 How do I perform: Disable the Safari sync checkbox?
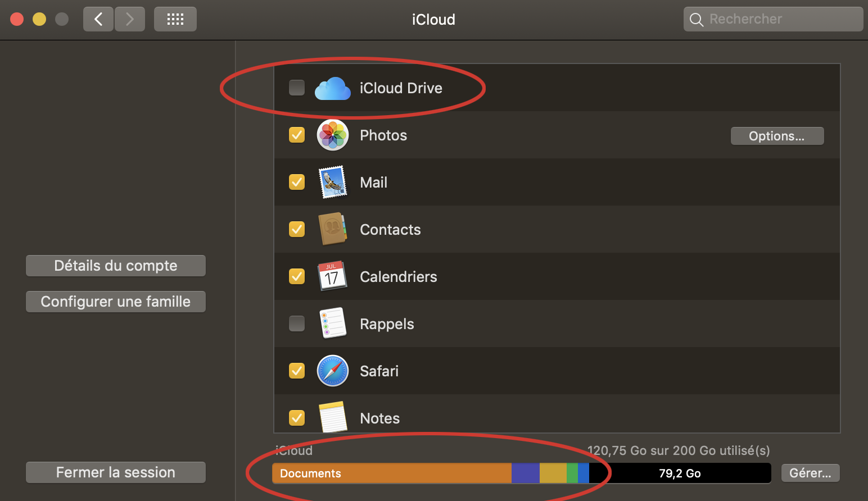pyautogui.click(x=297, y=371)
